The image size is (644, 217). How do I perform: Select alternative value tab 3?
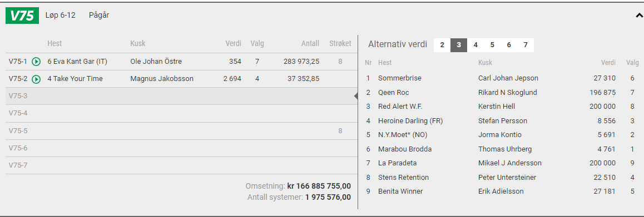coord(459,45)
